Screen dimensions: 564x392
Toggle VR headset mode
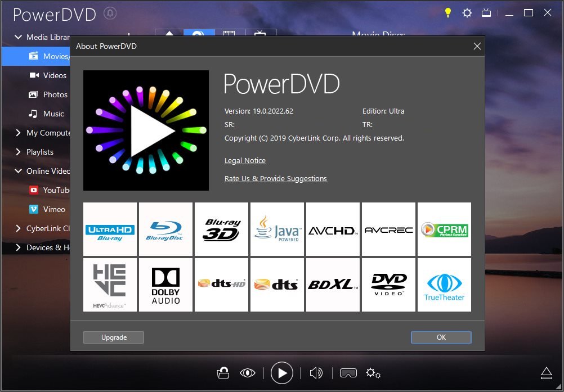(x=348, y=373)
